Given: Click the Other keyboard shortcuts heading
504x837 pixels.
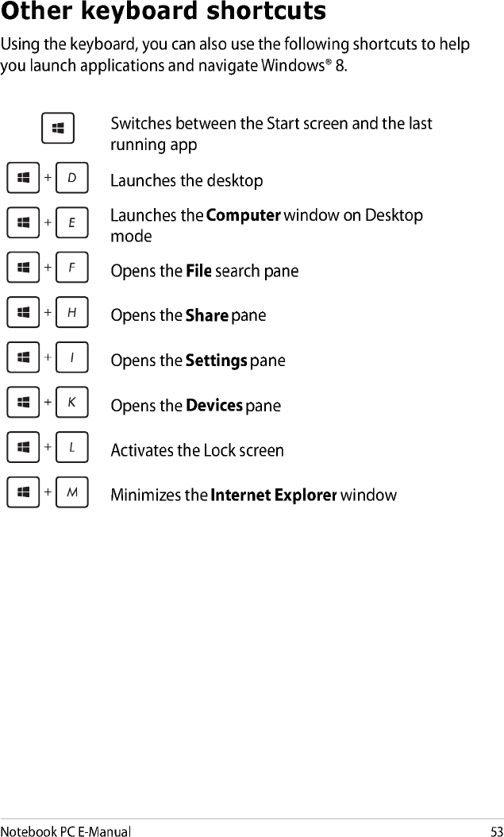Looking at the screenshot, I should pyautogui.click(x=164, y=11).
